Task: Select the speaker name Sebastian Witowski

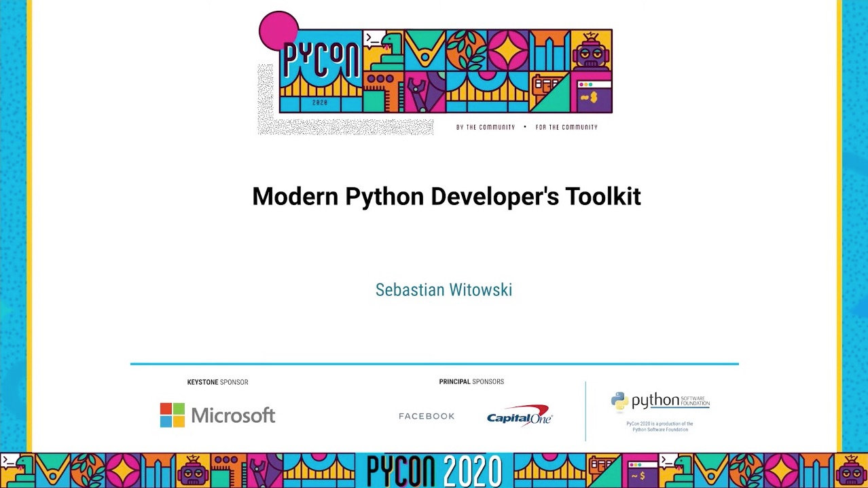Action: click(x=444, y=290)
